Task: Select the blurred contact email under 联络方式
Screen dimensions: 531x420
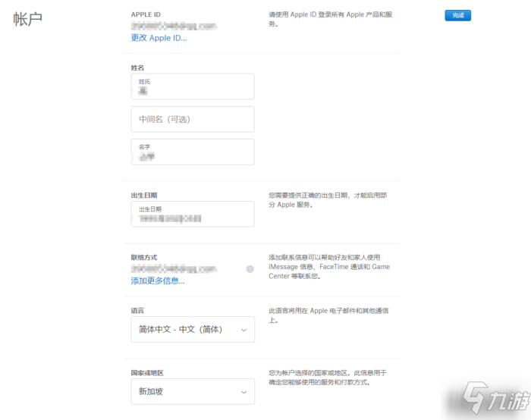Action: [174, 269]
